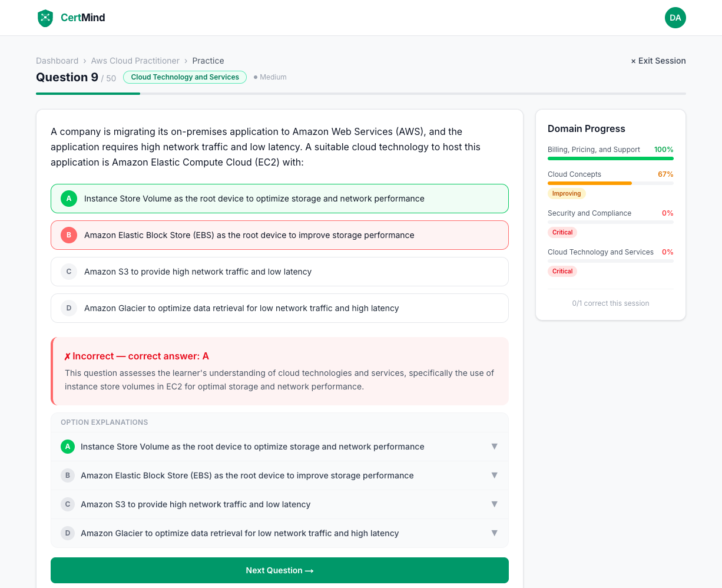The height and width of the screenshot is (588, 722).
Task: Click Cloud Concepts progress bar
Action: click(611, 183)
